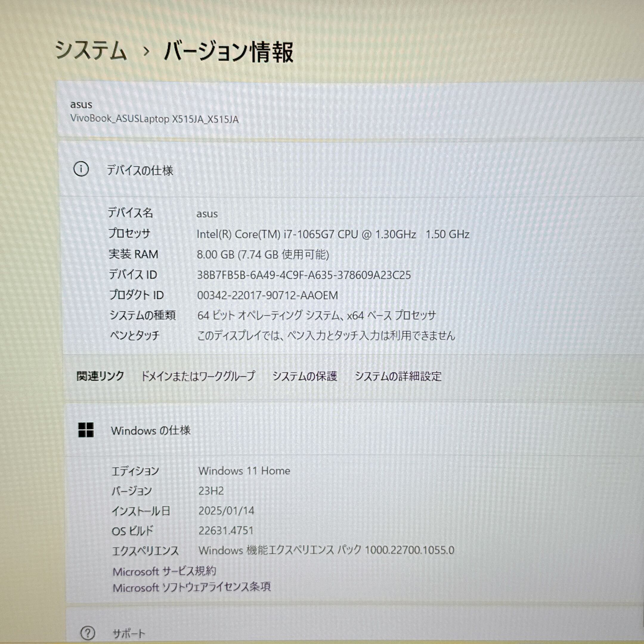Open Microsoft サービス規約 link
The width and height of the screenshot is (644, 644).
164,571
